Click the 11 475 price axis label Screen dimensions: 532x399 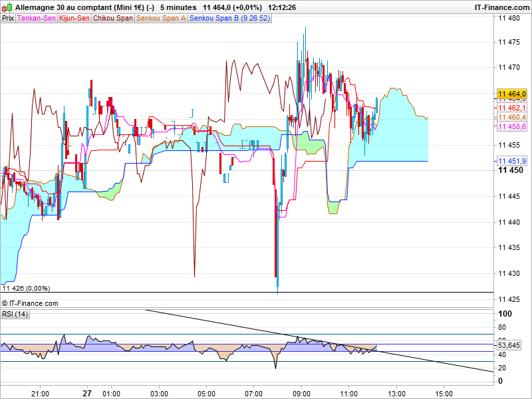tap(509, 42)
